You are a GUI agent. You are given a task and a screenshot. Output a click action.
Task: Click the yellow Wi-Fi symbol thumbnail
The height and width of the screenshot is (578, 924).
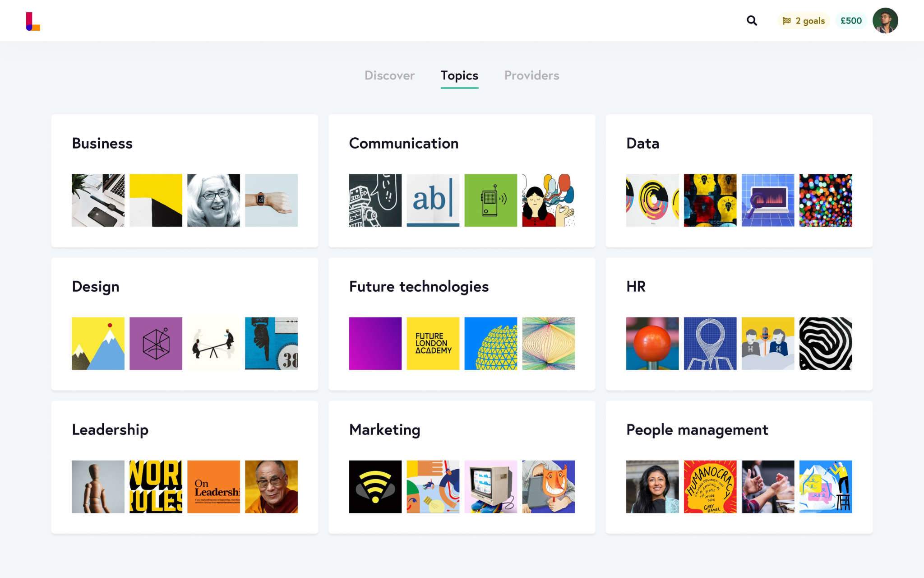click(x=375, y=487)
